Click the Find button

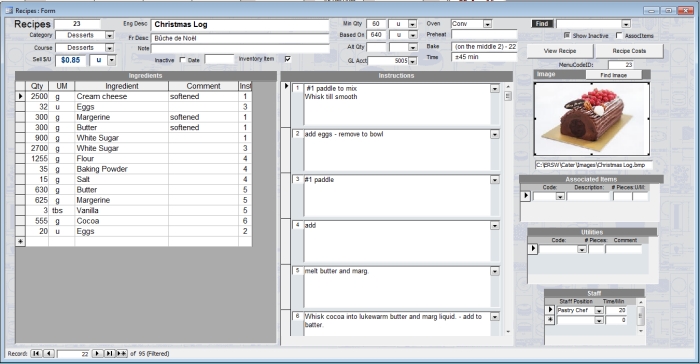pyautogui.click(x=542, y=24)
